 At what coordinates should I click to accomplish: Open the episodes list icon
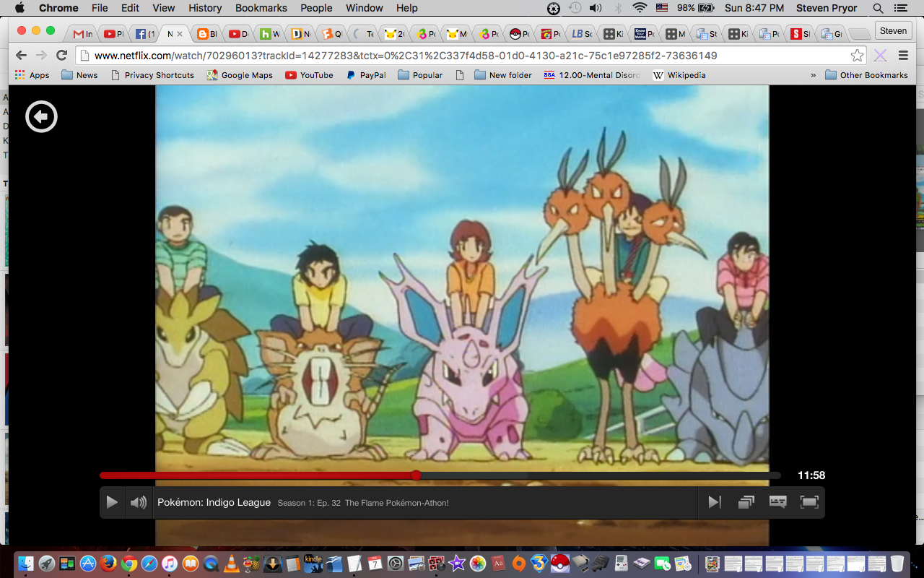pyautogui.click(x=746, y=502)
